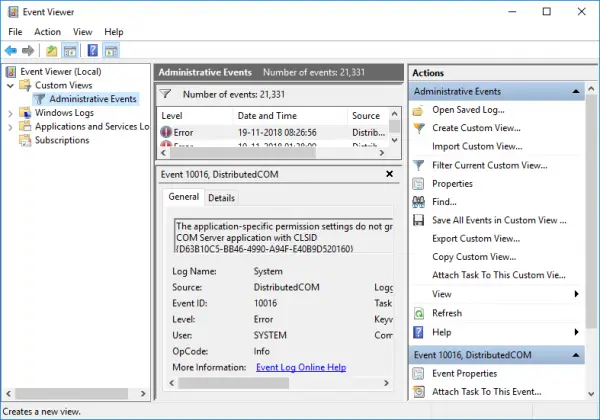This screenshot has width=600, height=420.
Task: Select the Subscriptions tree item
Action: (x=62, y=140)
